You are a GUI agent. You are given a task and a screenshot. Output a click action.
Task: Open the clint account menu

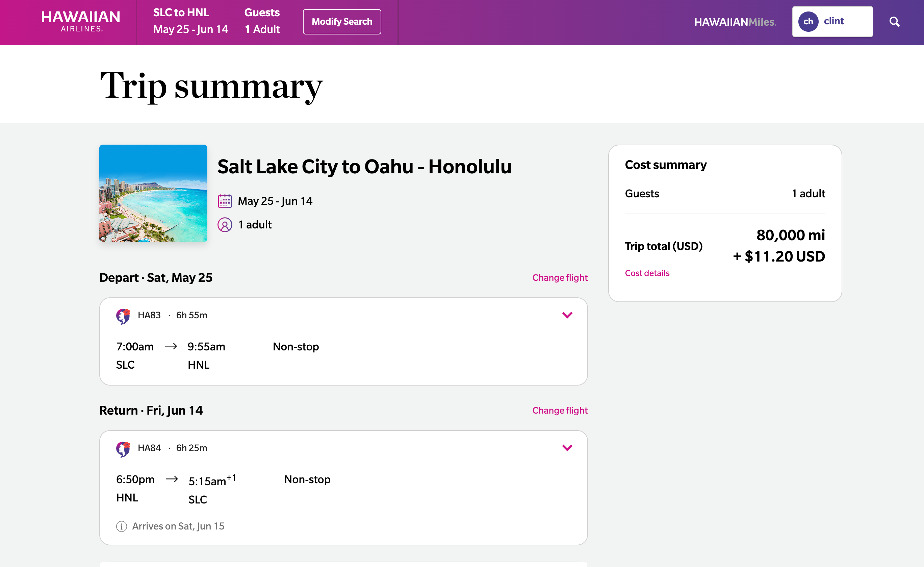(x=833, y=21)
